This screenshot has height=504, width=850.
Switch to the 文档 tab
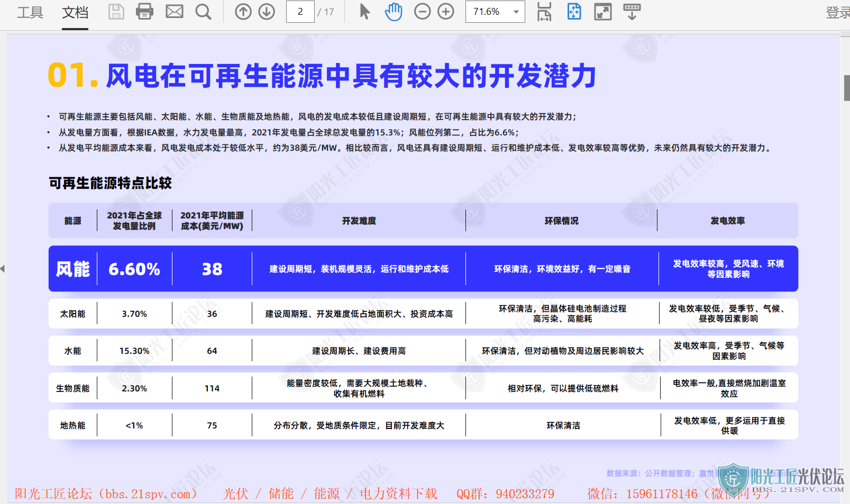click(75, 12)
